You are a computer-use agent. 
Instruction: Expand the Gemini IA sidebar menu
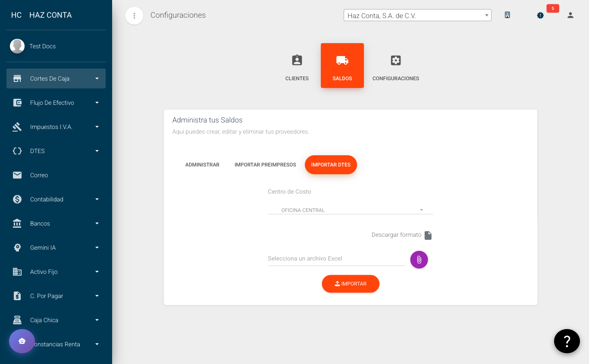coord(56,248)
